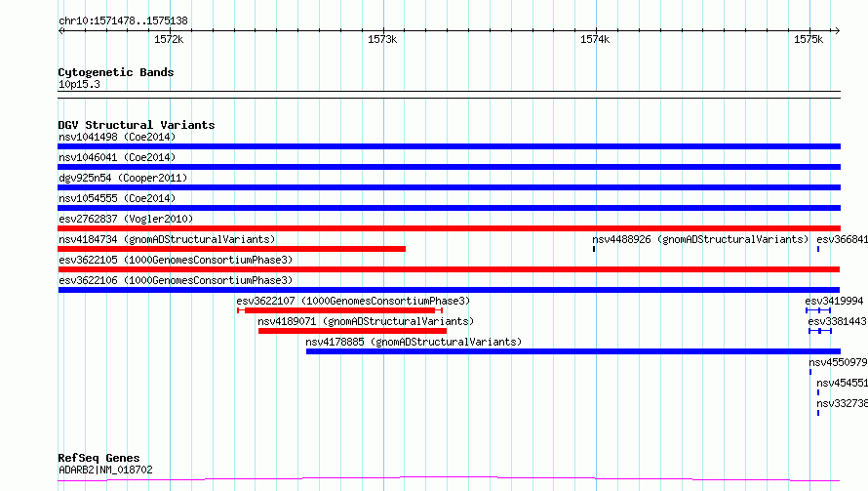
Task: Select variant label nsv4189071 (gnomADStructuralVariants)
Action: pos(366,321)
